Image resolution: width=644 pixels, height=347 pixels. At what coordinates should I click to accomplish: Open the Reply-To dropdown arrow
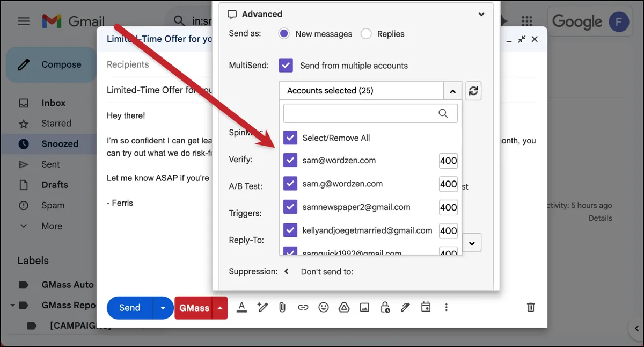(472, 243)
